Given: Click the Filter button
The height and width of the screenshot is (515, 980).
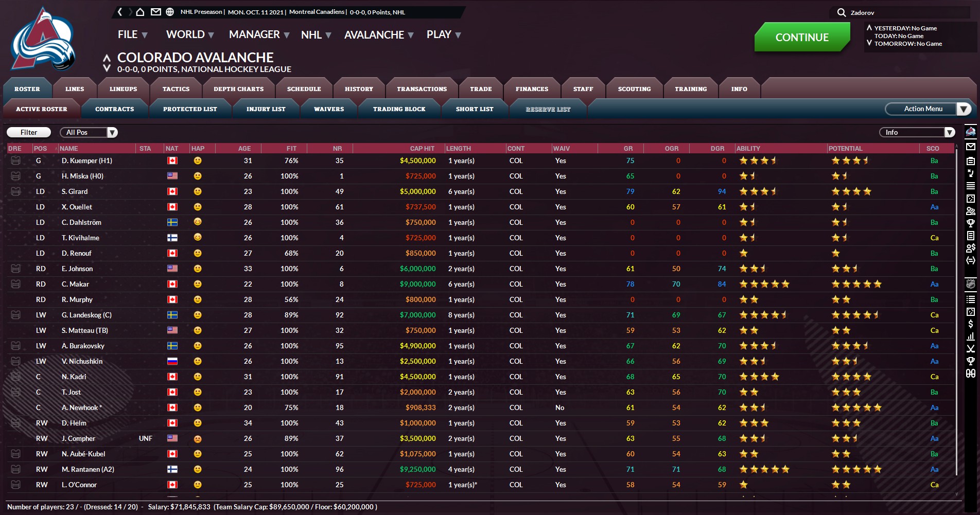Looking at the screenshot, I should click(29, 132).
